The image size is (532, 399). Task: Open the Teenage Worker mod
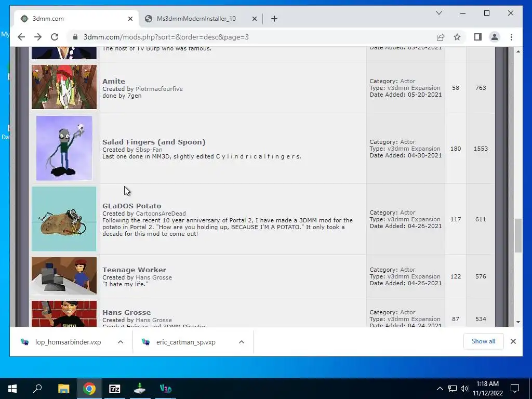(x=135, y=270)
